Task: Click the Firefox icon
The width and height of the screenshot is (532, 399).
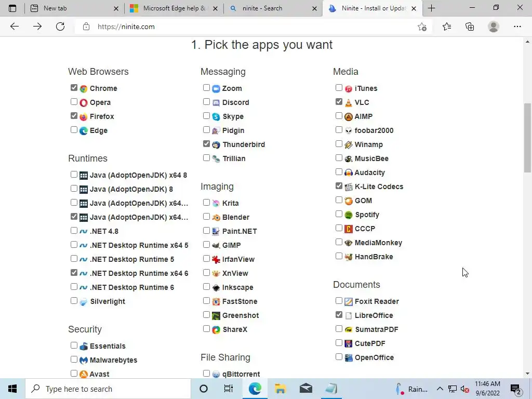Action: tap(84, 117)
